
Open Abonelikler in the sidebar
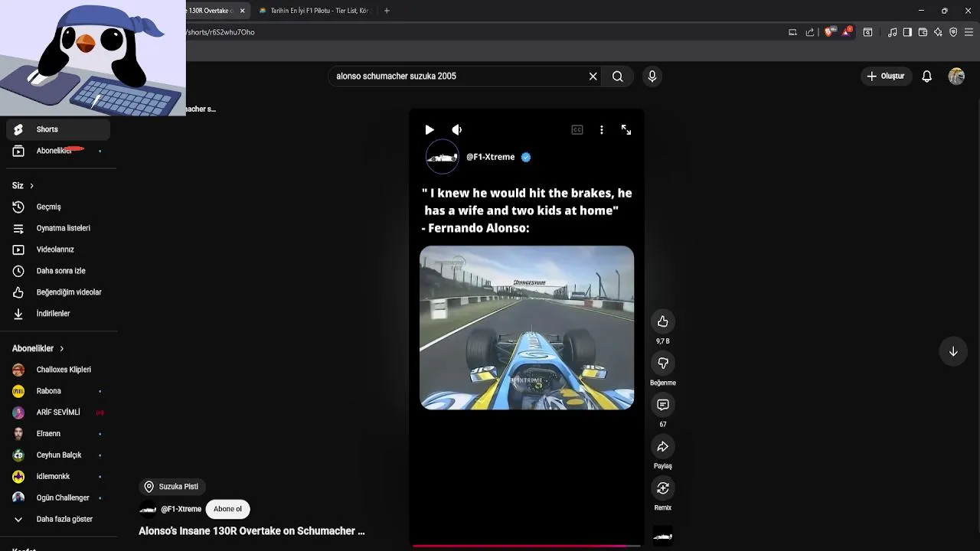click(58, 151)
